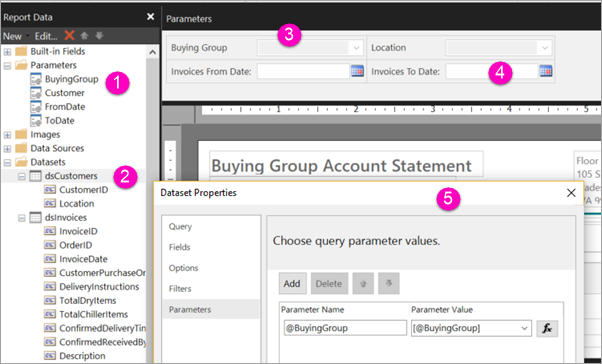Open the Location parameter dropdown

(x=498, y=48)
